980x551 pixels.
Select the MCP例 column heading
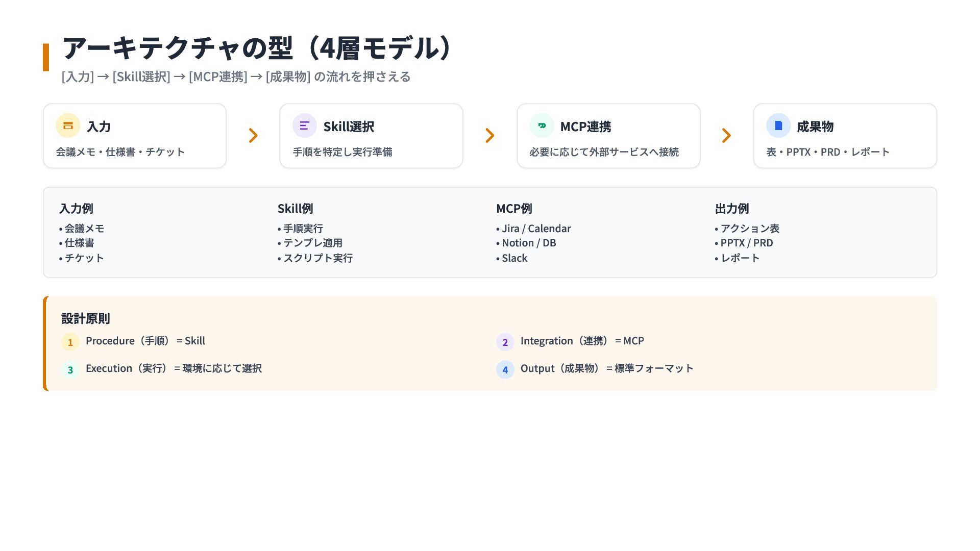pos(514,208)
